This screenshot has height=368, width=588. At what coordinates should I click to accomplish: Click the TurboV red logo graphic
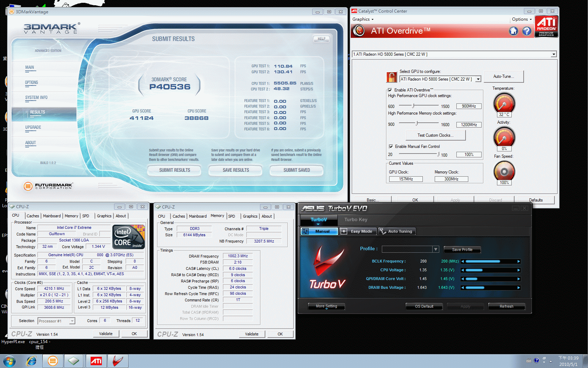pos(328,268)
